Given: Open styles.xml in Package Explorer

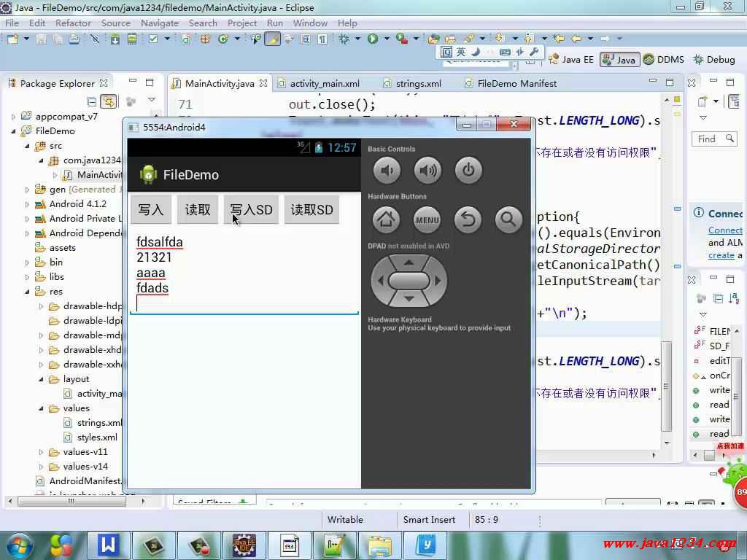Looking at the screenshot, I should (96, 437).
